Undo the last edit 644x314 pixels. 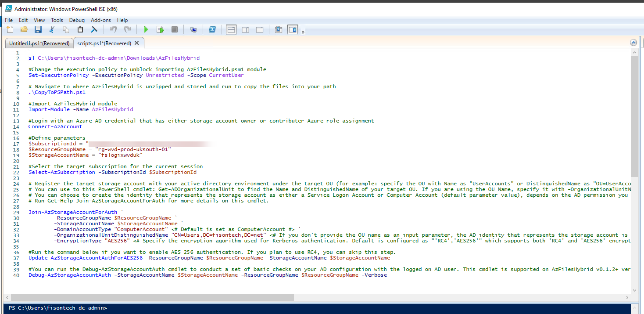pos(113,29)
